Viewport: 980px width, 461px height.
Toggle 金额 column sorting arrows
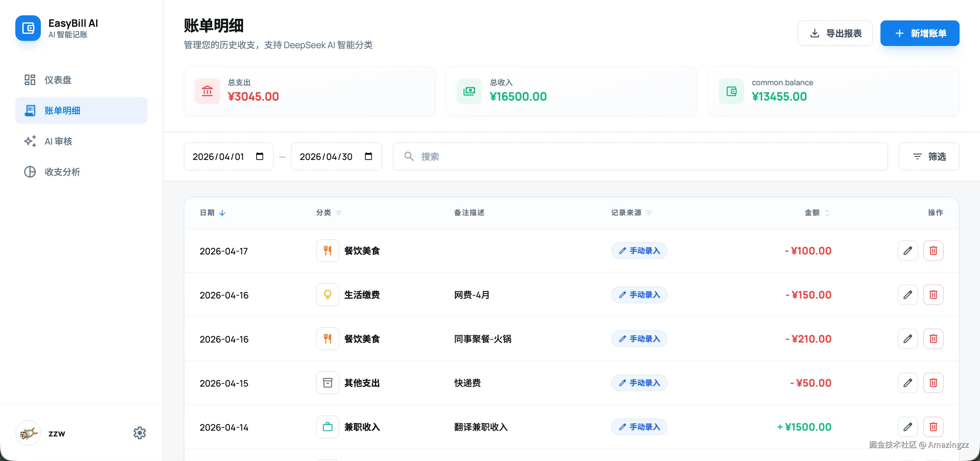click(x=827, y=213)
